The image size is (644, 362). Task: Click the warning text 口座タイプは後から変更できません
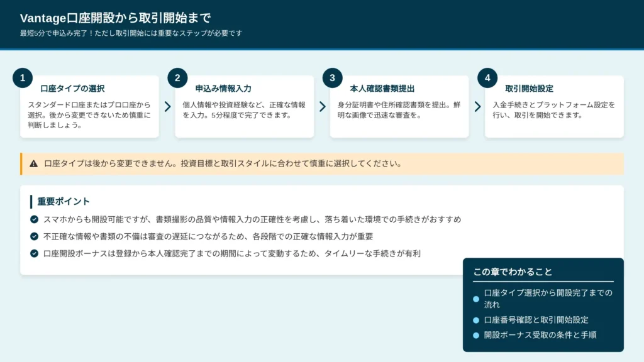click(223, 164)
